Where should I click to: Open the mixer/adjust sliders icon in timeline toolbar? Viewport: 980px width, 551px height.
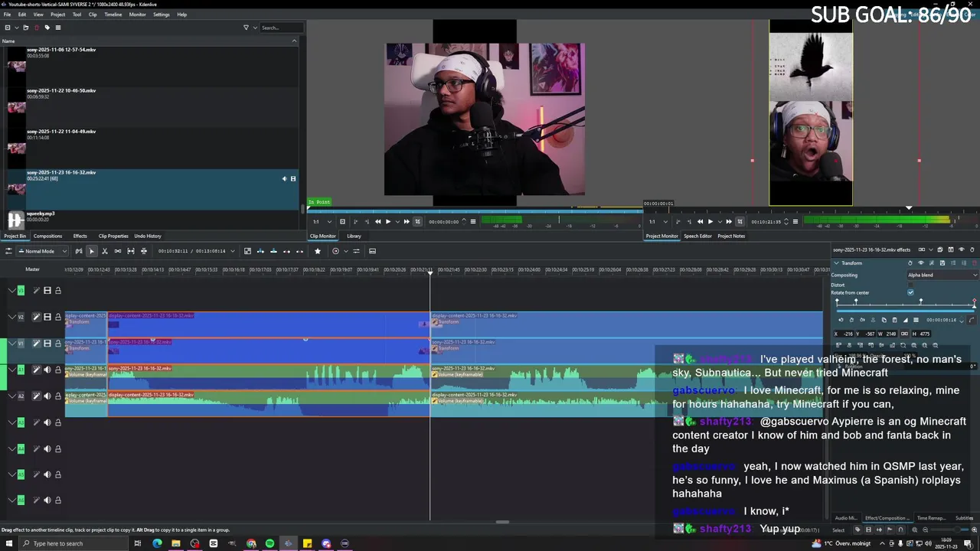[356, 251]
